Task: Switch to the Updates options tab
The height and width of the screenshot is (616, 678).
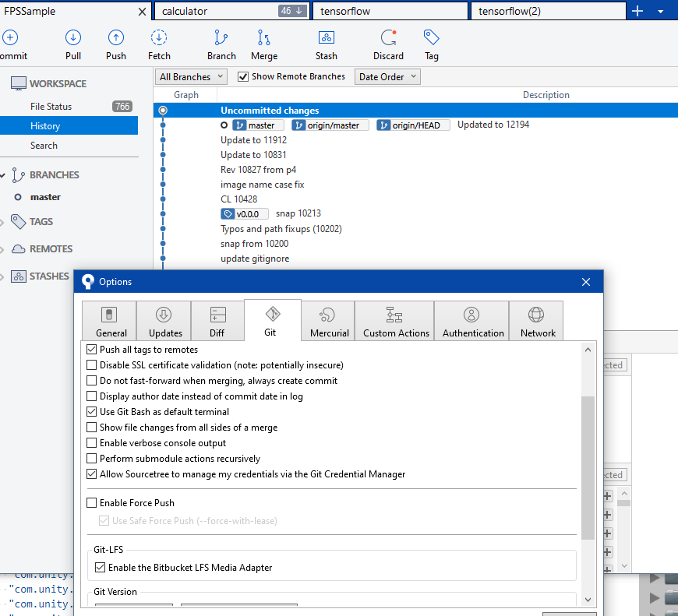Action: pyautogui.click(x=164, y=321)
